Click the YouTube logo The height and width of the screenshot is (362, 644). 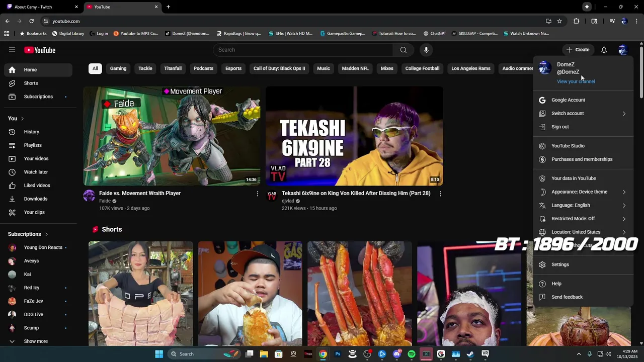40,50
